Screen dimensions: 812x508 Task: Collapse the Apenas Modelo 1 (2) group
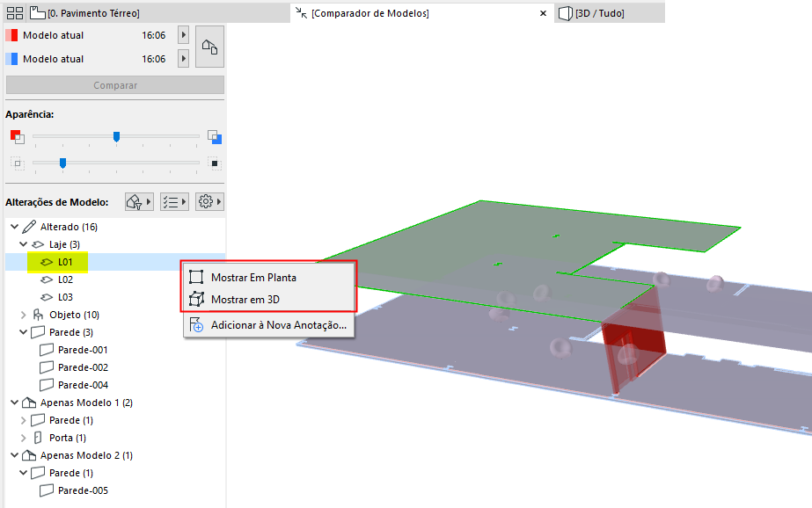tap(14, 403)
